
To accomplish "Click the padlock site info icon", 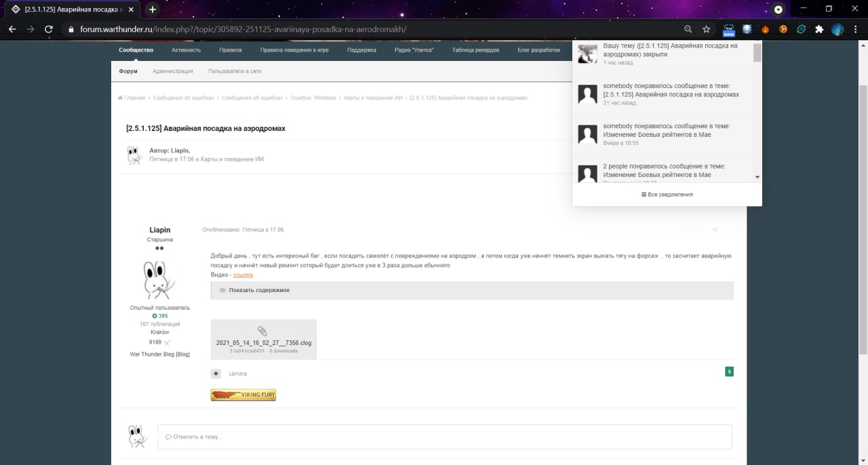I will tap(71, 29).
